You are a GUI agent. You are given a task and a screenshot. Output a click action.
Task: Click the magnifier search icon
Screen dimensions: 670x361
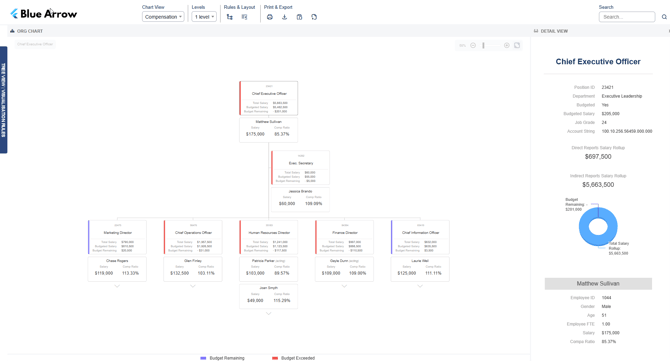pos(664,17)
